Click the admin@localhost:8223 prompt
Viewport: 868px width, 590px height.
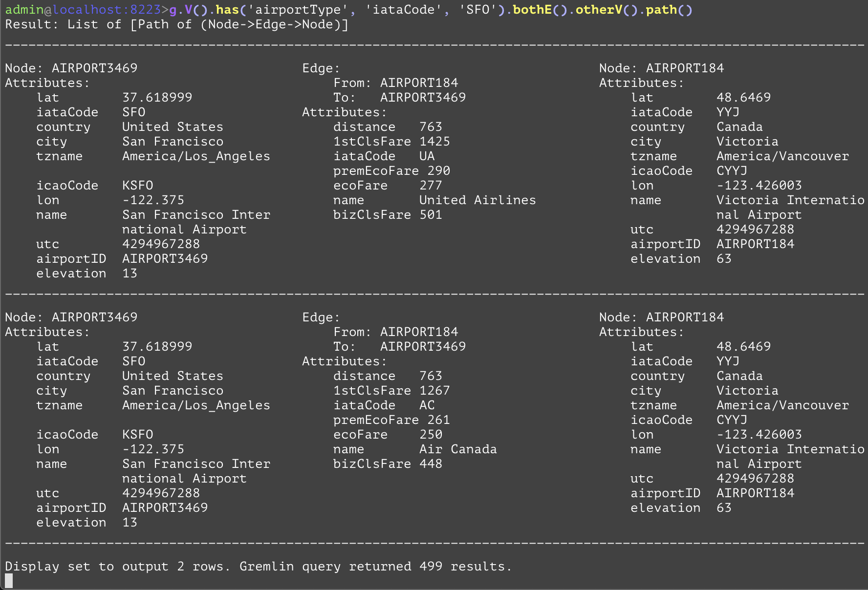point(83,10)
